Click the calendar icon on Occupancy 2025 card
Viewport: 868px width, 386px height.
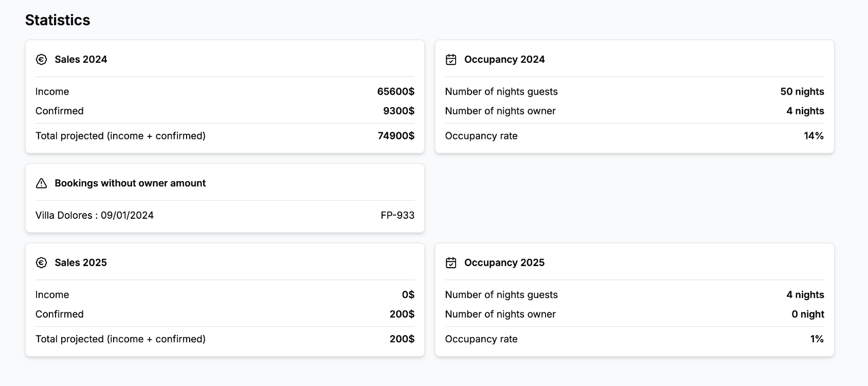coord(451,262)
